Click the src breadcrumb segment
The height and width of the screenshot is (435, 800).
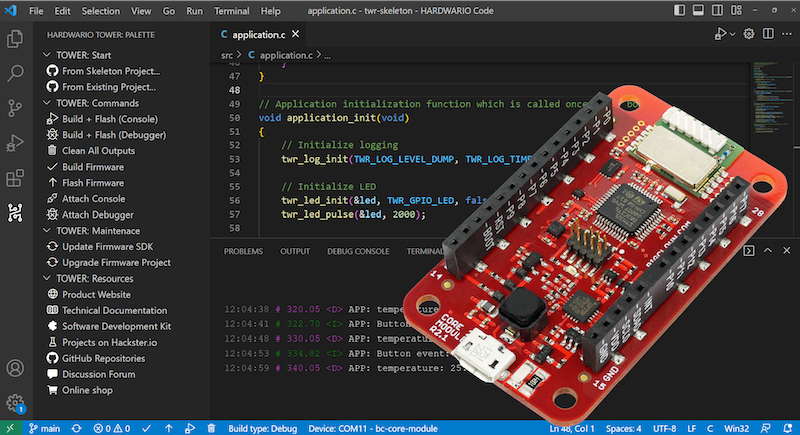[x=227, y=55]
